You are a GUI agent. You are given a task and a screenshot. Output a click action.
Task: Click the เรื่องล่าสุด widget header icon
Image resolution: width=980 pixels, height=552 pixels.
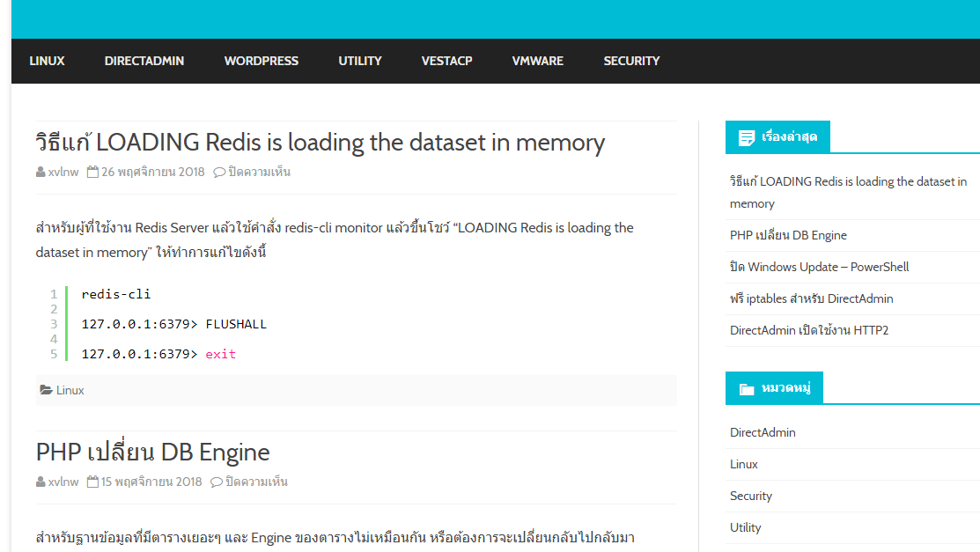747,137
